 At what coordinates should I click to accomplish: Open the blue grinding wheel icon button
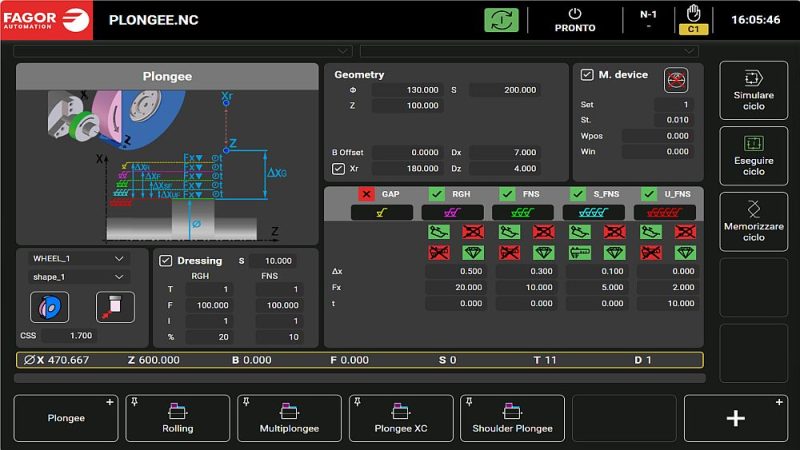click(49, 307)
